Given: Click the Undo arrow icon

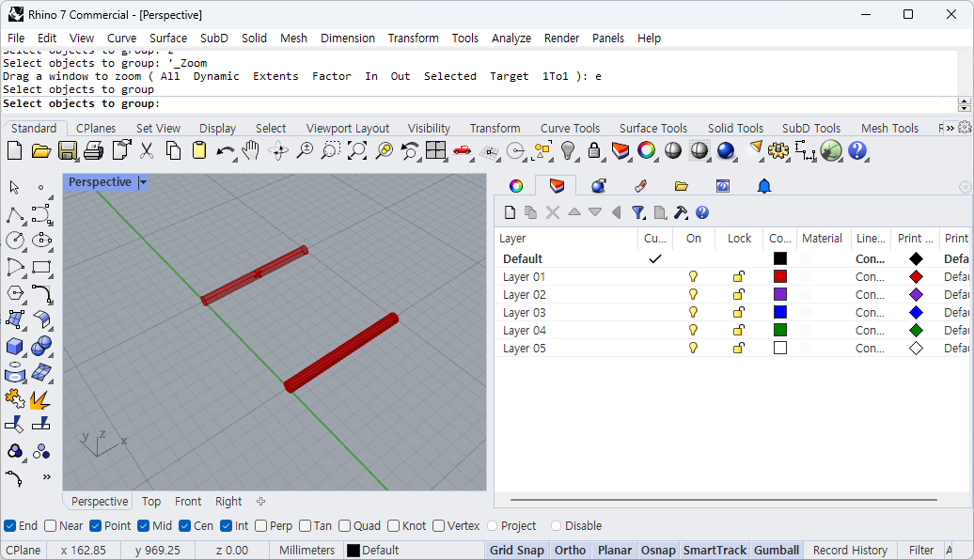Looking at the screenshot, I should 225,151.
